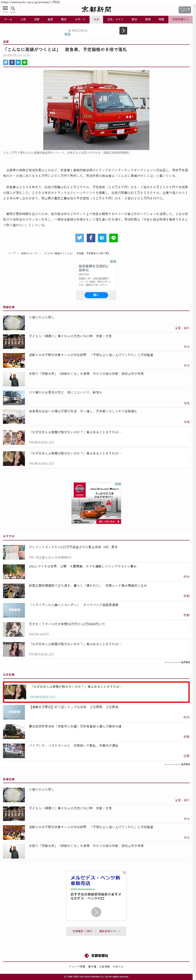196x980 pixels.
Task: Click the large Facebook share icon below article
Action: tap(91, 238)
